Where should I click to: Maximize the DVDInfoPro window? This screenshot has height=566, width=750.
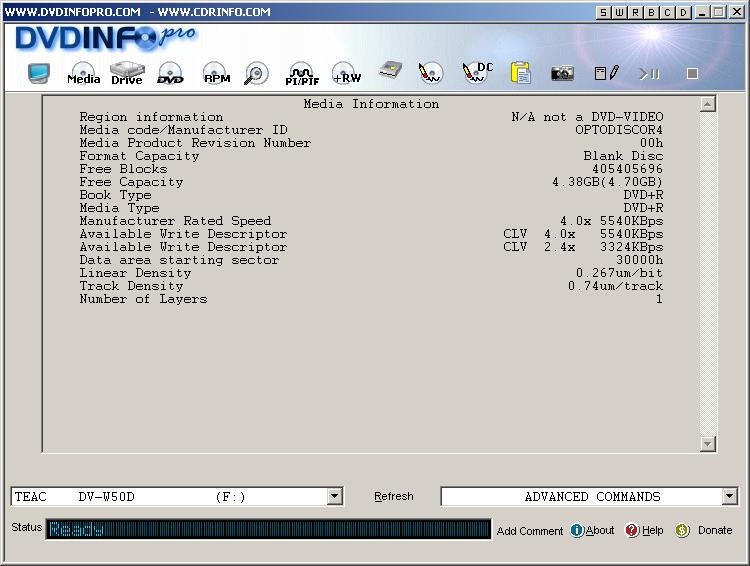(x=718, y=12)
